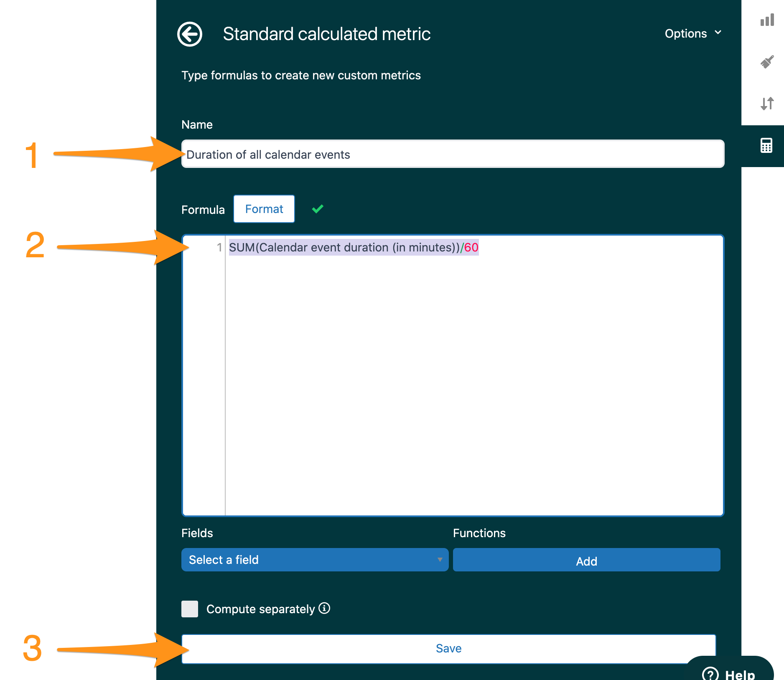Open the Select a field dropdown
Image resolution: width=784 pixels, height=680 pixels.
(x=315, y=560)
